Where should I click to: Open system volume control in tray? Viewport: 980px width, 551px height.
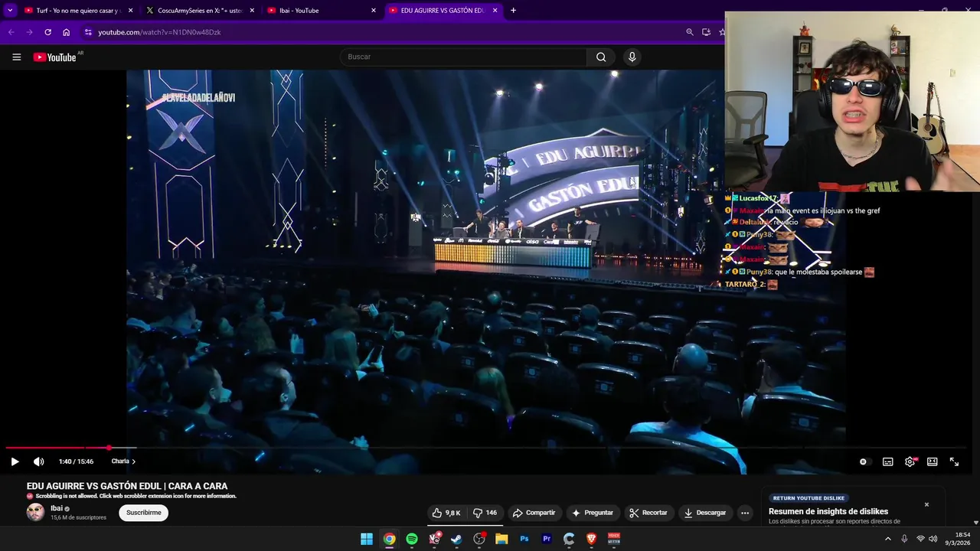click(933, 539)
